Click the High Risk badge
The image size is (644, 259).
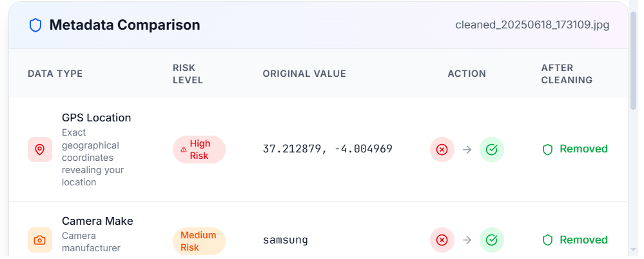(199, 149)
